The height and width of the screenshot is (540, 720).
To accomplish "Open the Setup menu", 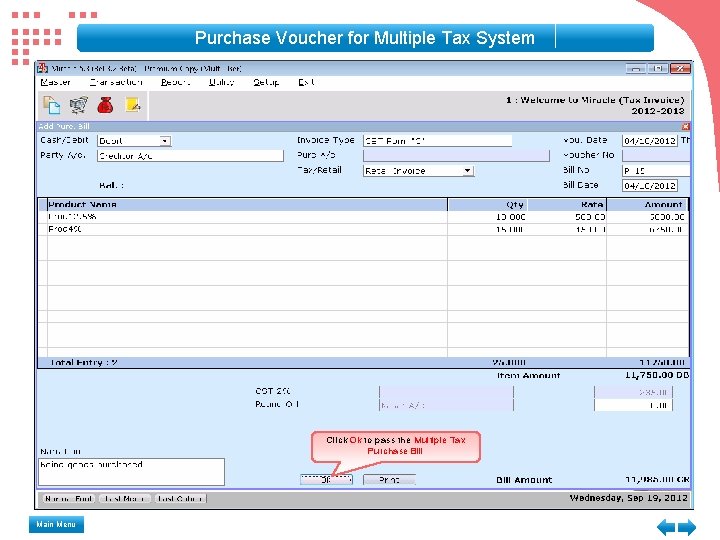I will (x=266, y=82).
